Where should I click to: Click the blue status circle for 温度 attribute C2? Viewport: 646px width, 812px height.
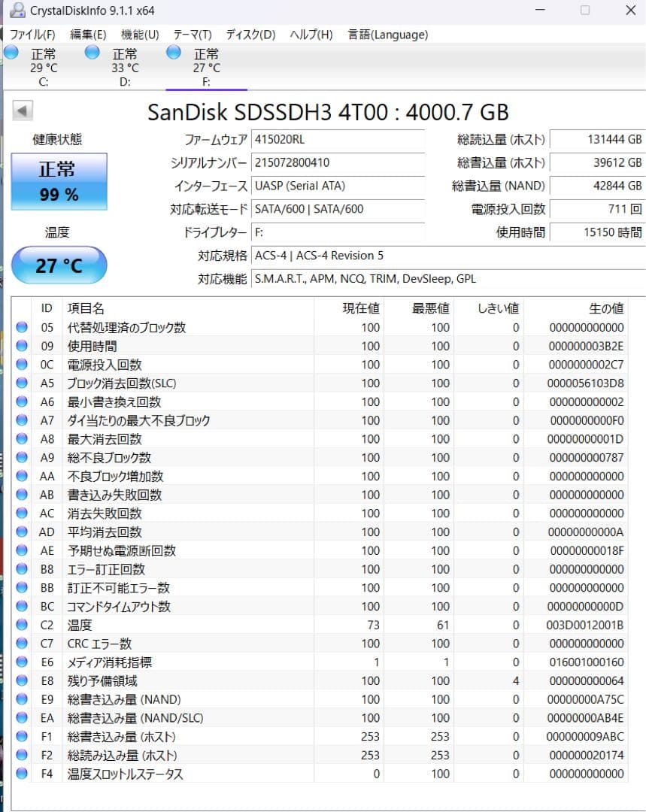coord(22,625)
